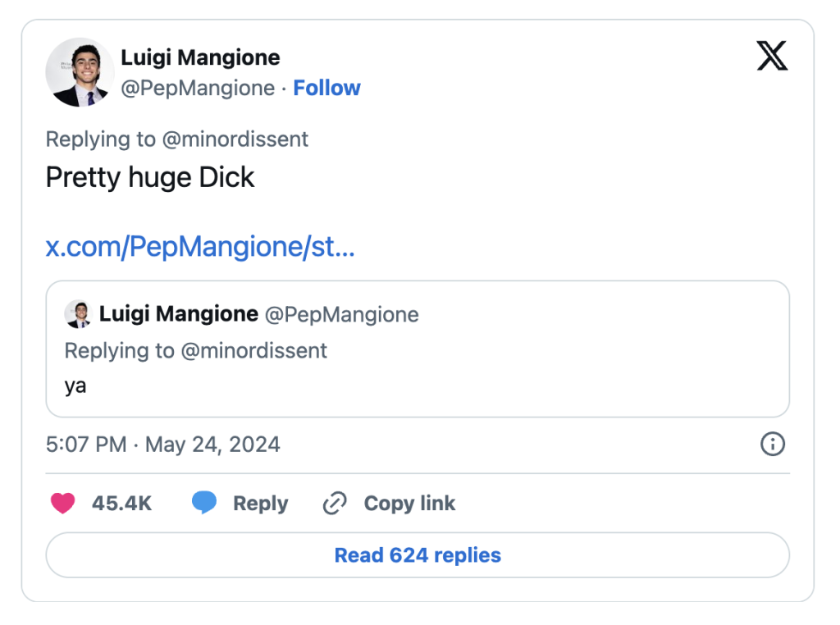Image resolution: width=840 pixels, height=625 pixels.
Task: Click the small avatar in quoted tweet
Action: [78, 314]
